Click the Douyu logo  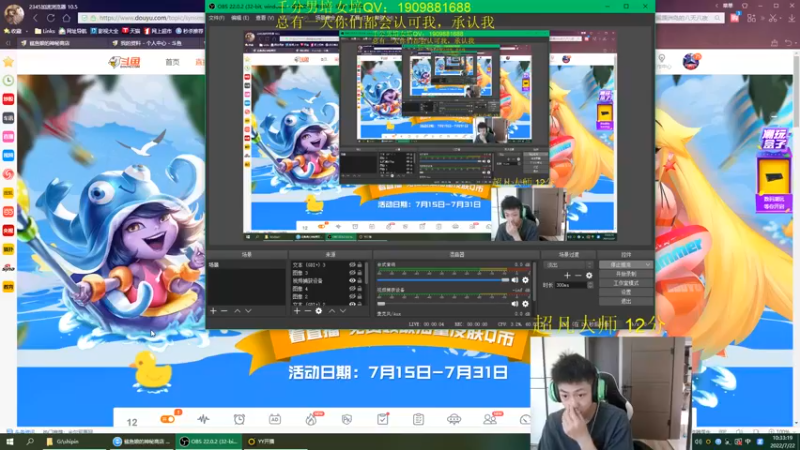(124, 62)
